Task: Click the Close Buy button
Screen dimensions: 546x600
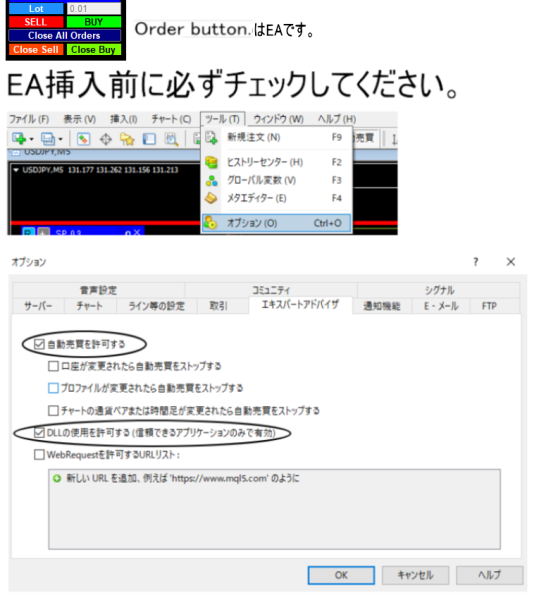Action: click(x=94, y=49)
